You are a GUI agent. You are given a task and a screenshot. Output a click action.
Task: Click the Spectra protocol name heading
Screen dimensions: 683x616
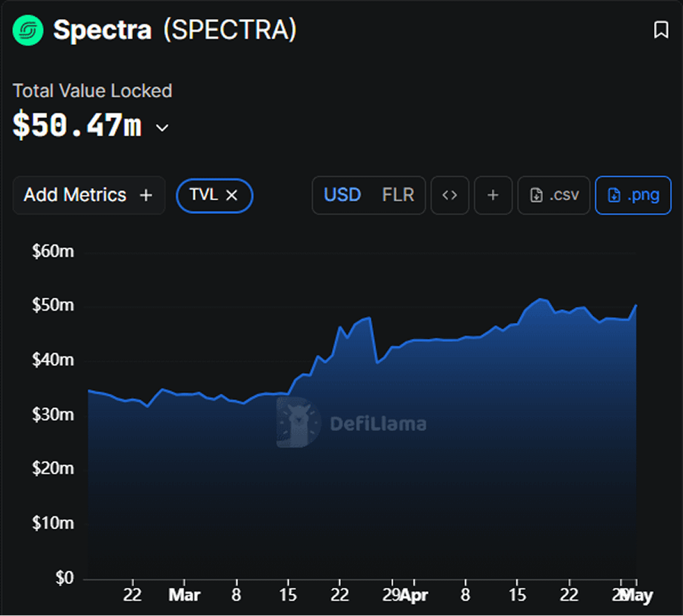pyautogui.click(x=102, y=30)
